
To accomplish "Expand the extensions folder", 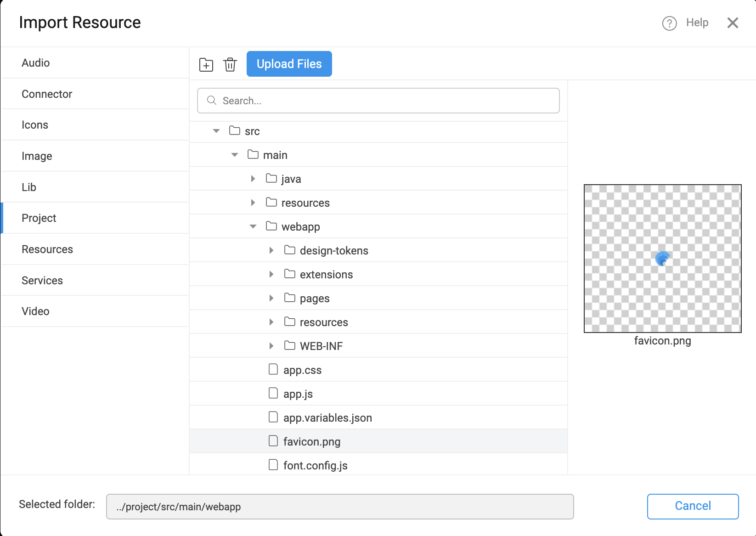I will 271,274.
